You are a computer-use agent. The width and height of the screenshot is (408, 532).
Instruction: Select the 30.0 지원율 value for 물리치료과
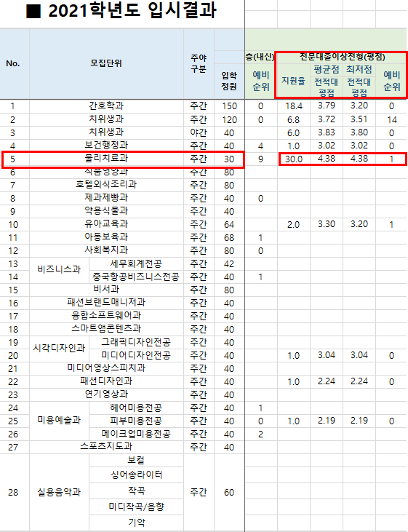tap(293, 159)
